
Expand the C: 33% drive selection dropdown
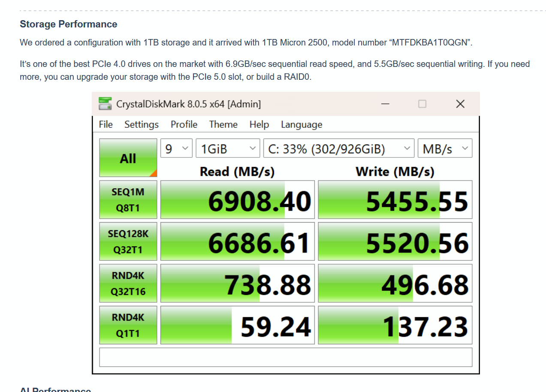(x=339, y=148)
